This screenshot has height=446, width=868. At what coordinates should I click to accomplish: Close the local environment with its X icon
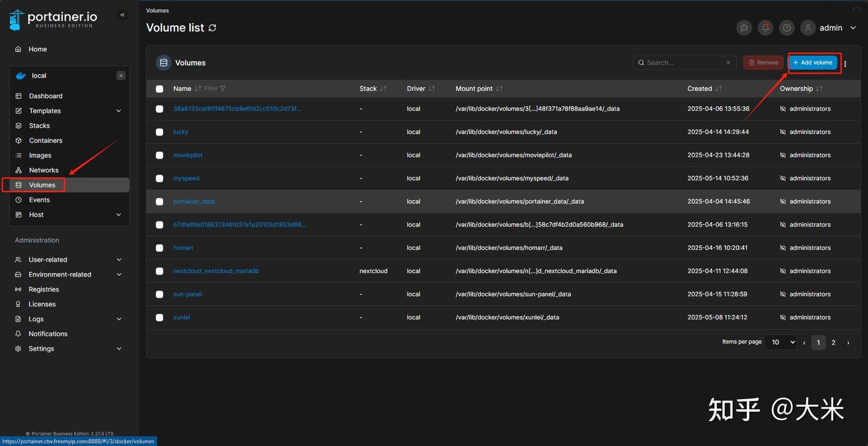121,76
